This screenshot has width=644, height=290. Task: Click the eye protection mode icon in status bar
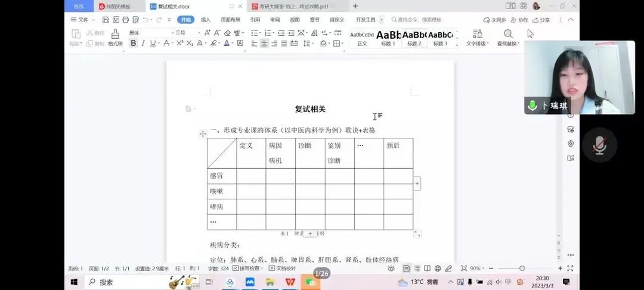tap(391, 269)
